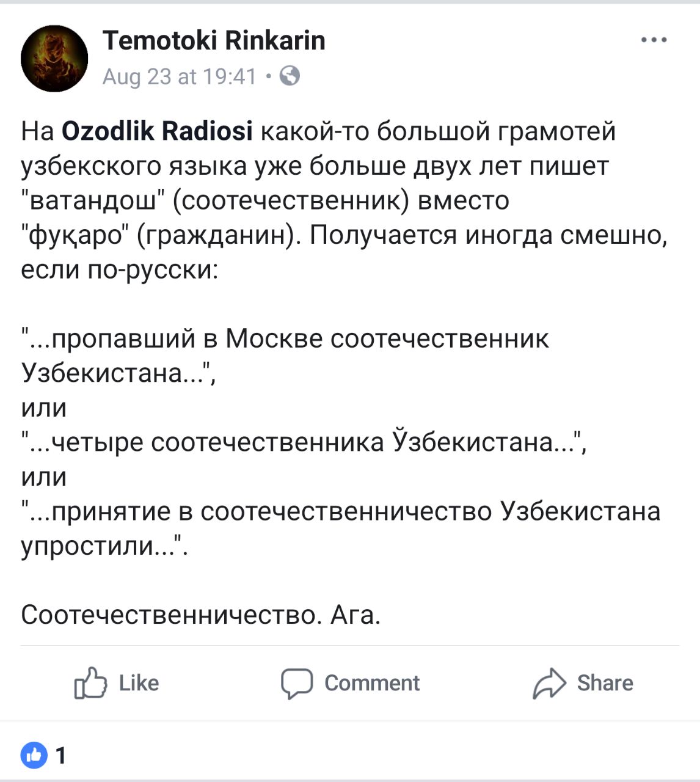Tap the thumbs-up Like icon

(90, 683)
